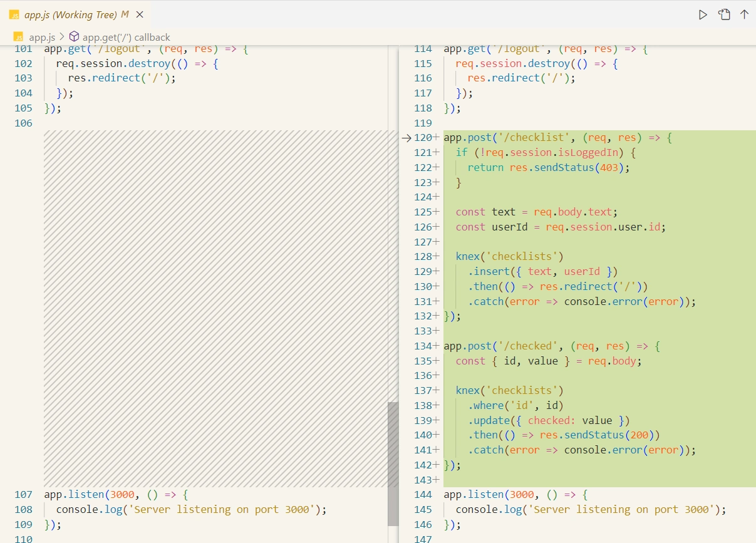Click the cube symbol icon in the breadcrumb
Viewport: 756px width, 543px height.
(x=74, y=37)
